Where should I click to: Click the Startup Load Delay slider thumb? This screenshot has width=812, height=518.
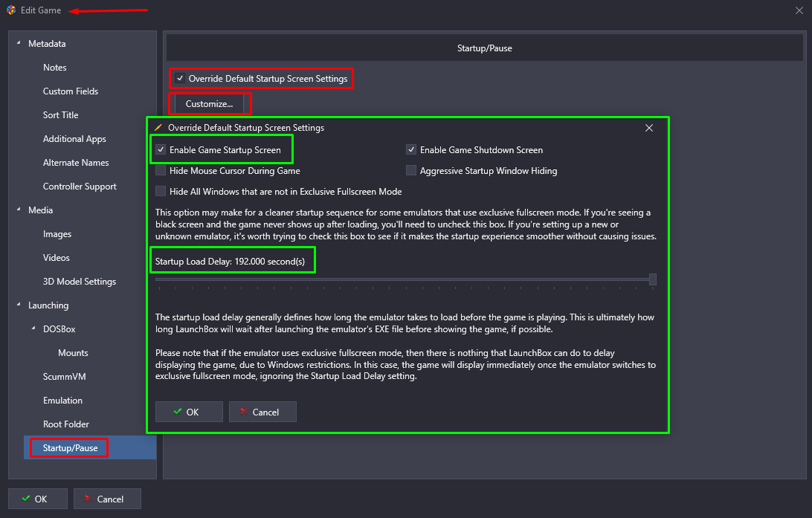coord(653,279)
